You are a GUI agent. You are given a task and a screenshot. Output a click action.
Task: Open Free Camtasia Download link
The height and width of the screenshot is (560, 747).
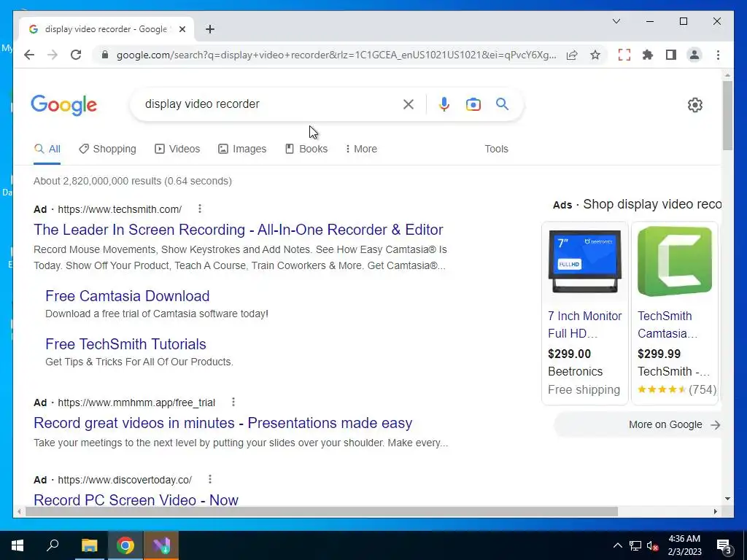pos(127,296)
